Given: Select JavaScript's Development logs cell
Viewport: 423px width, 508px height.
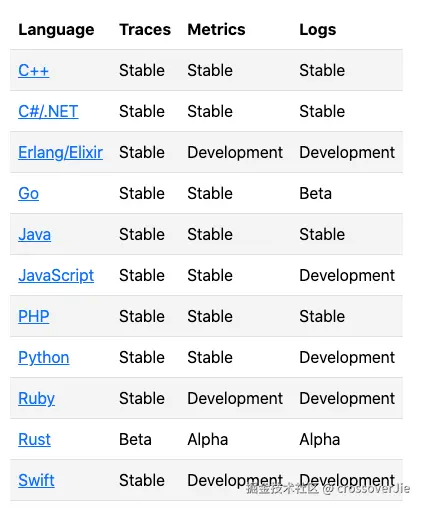Looking at the screenshot, I should pos(347,276).
